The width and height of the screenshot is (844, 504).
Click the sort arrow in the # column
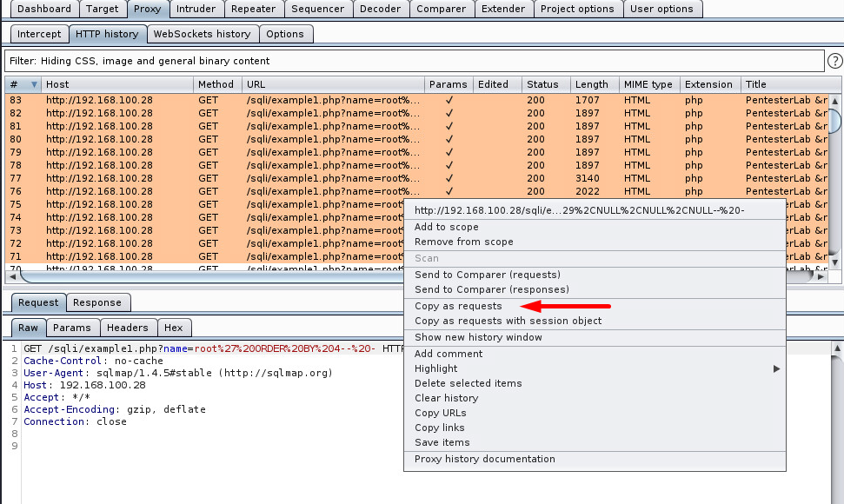pyautogui.click(x=34, y=84)
